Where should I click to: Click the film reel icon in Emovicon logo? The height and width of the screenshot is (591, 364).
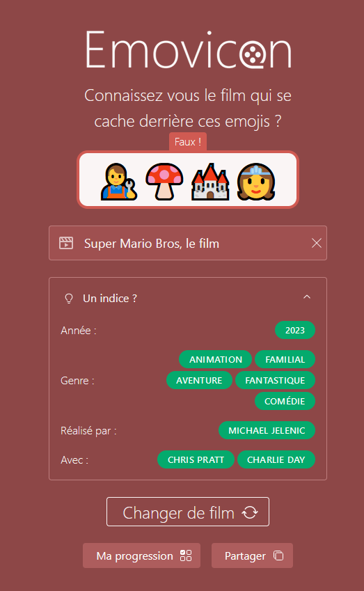(252, 54)
